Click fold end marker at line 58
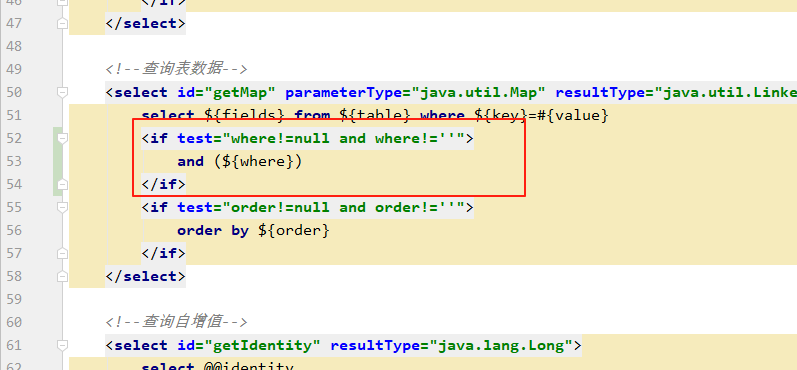This screenshot has width=797, height=370. click(63, 276)
